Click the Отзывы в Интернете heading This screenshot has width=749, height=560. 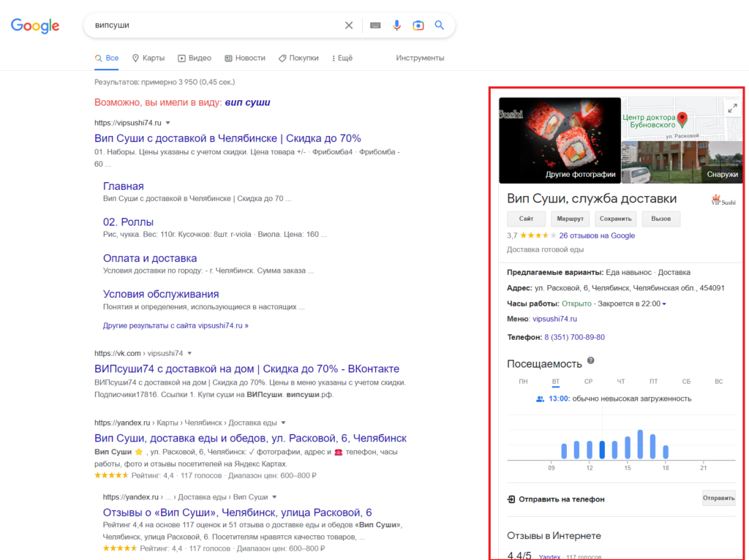(x=554, y=536)
